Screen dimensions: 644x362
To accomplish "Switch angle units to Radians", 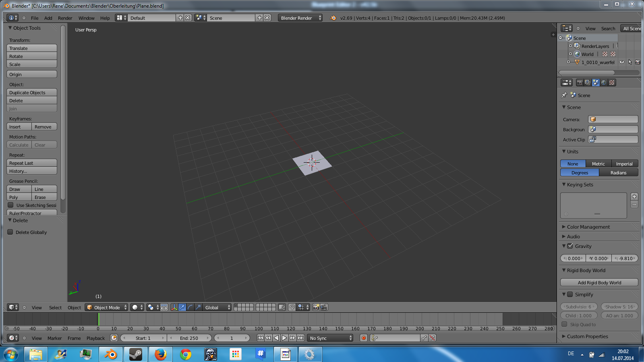I will 619,172.
